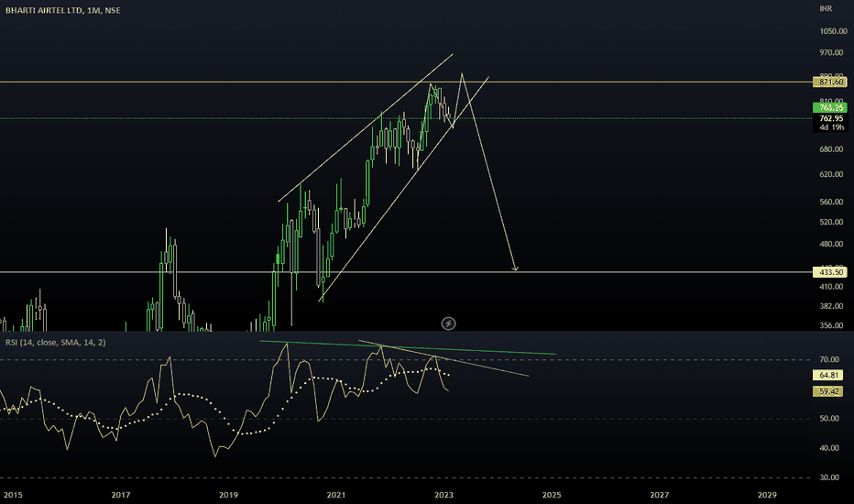Click the 410.00 price axis label
Image resolution: width=854 pixels, height=504 pixels.
(831, 287)
